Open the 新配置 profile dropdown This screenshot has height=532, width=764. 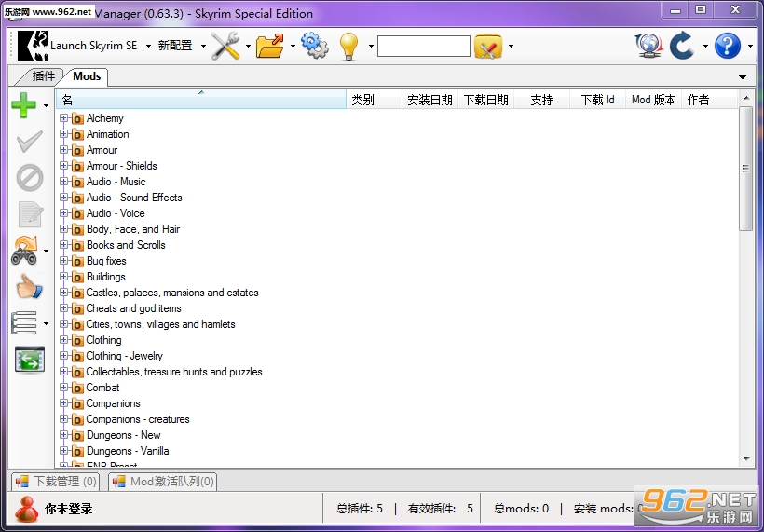[182, 46]
